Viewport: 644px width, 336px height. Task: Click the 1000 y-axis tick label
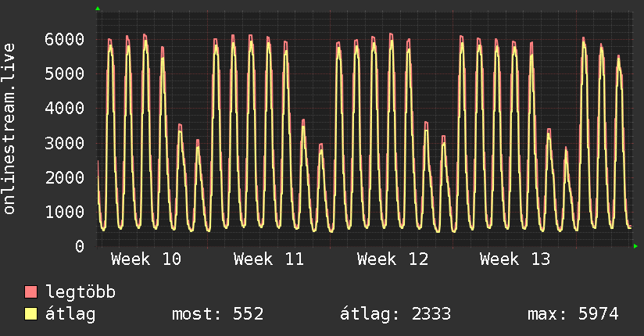point(65,212)
